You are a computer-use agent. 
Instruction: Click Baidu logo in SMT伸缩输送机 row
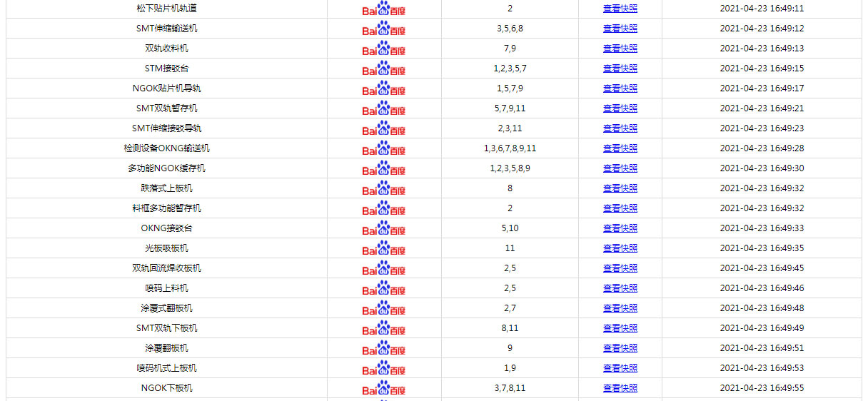384,29
